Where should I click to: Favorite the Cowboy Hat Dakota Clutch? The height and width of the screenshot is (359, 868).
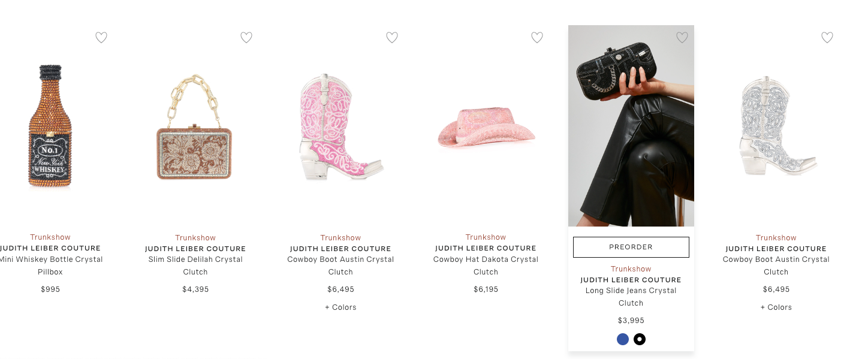pyautogui.click(x=537, y=38)
